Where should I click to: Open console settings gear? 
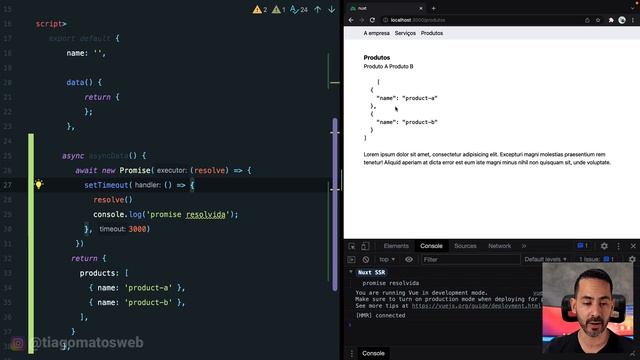coord(632,260)
